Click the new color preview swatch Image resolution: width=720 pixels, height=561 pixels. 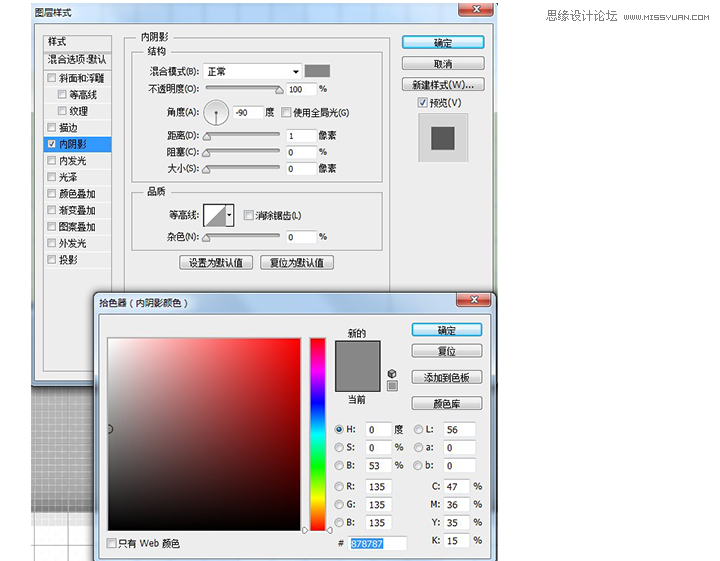click(x=357, y=353)
